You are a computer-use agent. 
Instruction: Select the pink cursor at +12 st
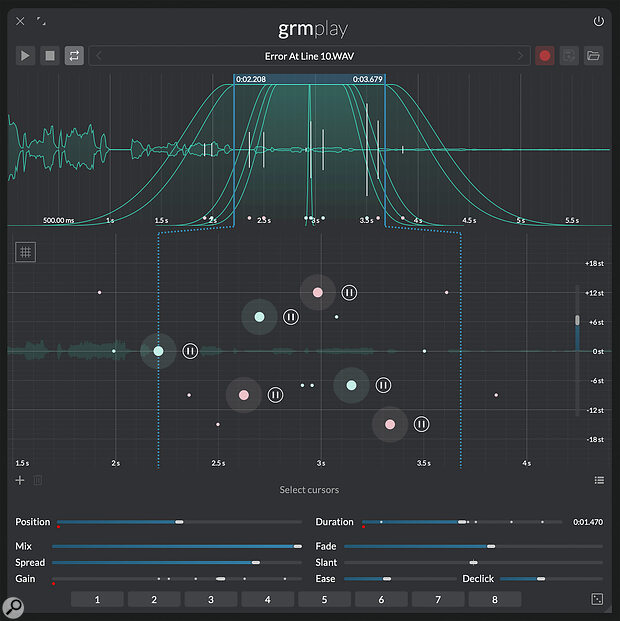(x=318, y=293)
